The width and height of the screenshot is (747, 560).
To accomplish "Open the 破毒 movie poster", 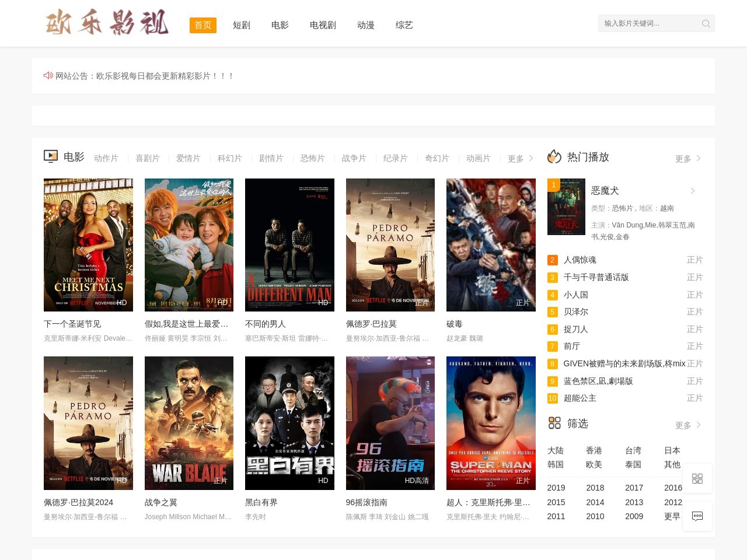I will 491,245.
